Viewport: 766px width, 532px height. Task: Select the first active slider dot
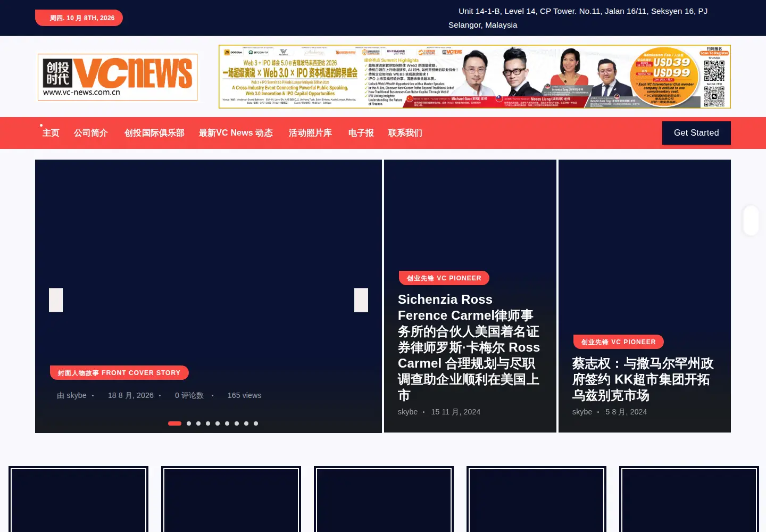[174, 423]
